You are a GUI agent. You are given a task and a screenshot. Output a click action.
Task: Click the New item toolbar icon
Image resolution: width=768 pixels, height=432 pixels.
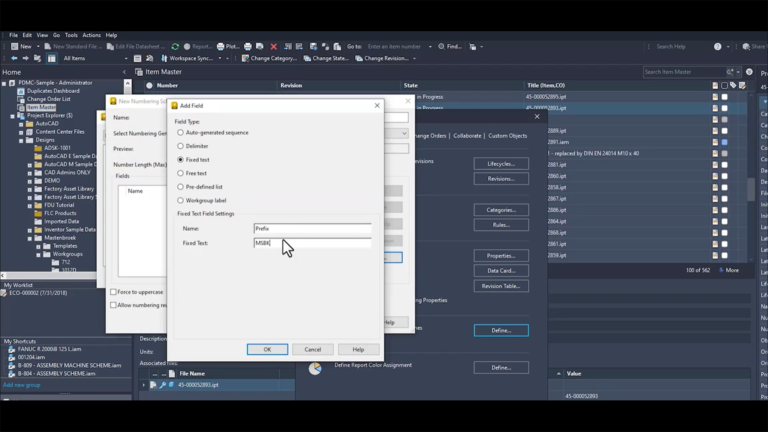coord(15,47)
